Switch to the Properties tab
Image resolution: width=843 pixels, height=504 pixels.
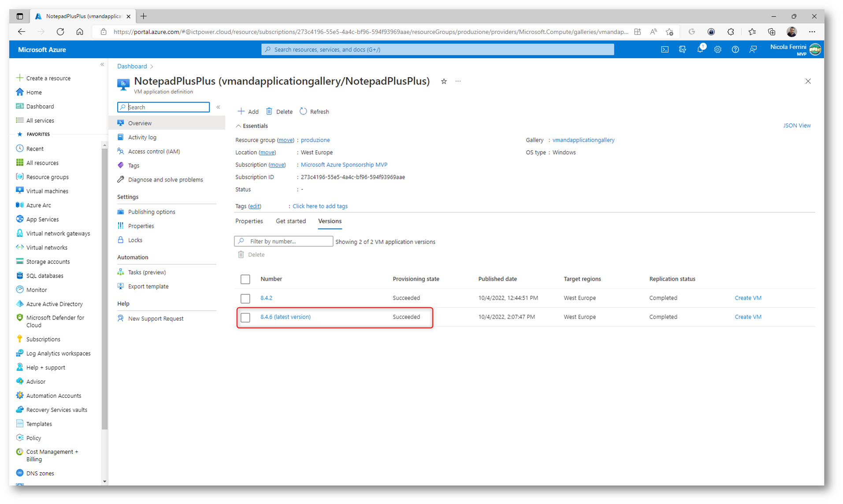[x=249, y=221]
